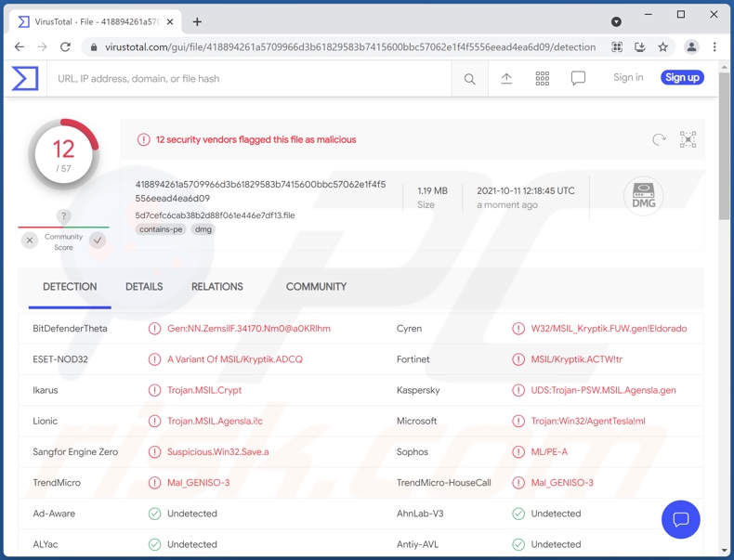
Task: Switch to the DETECTION tab
Action: (x=70, y=287)
